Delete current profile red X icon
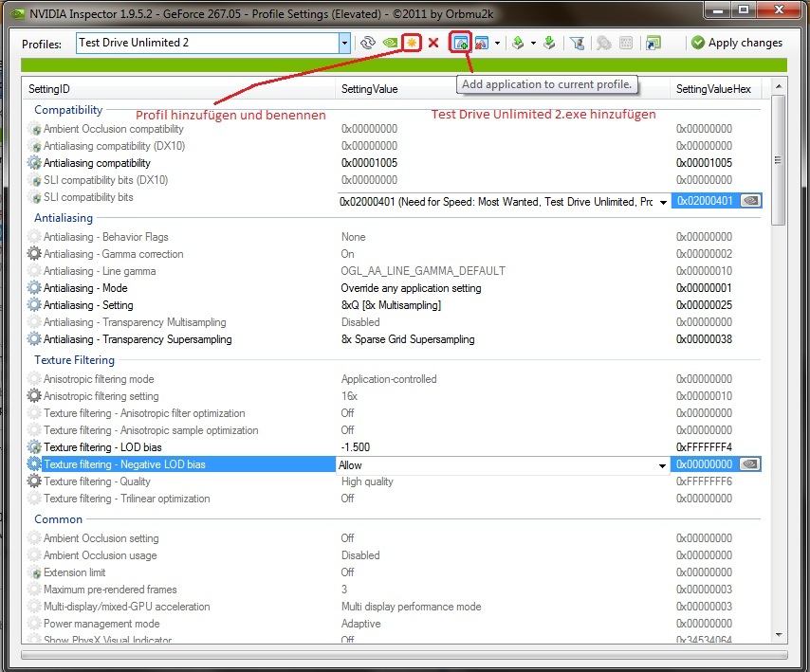 click(x=433, y=43)
